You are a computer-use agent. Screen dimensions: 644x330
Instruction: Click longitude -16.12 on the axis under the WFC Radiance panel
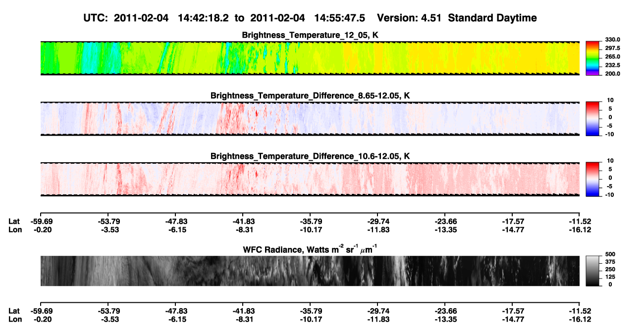pos(580,319)
